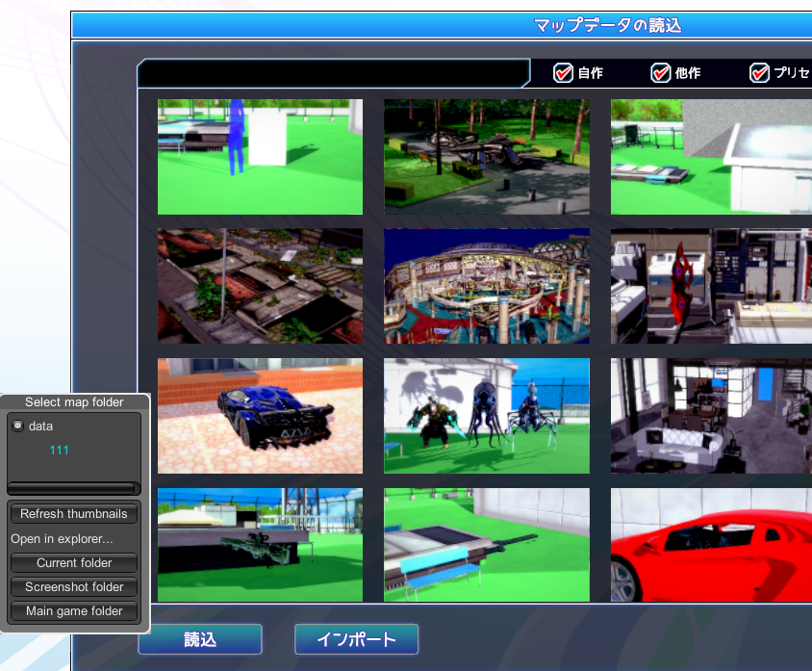Select the blue sports car map thumbnail
Viewport: 812px width, 671px height.
[x=260, y=416]
